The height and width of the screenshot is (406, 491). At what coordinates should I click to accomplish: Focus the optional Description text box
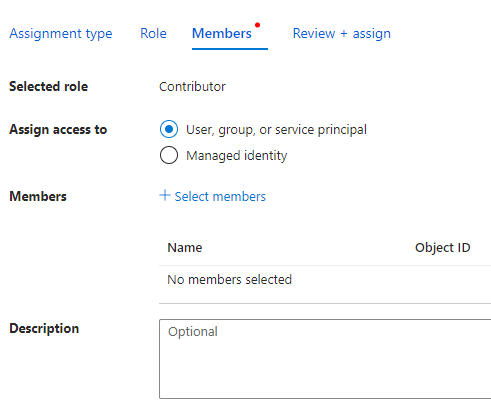tap(325, 359)
